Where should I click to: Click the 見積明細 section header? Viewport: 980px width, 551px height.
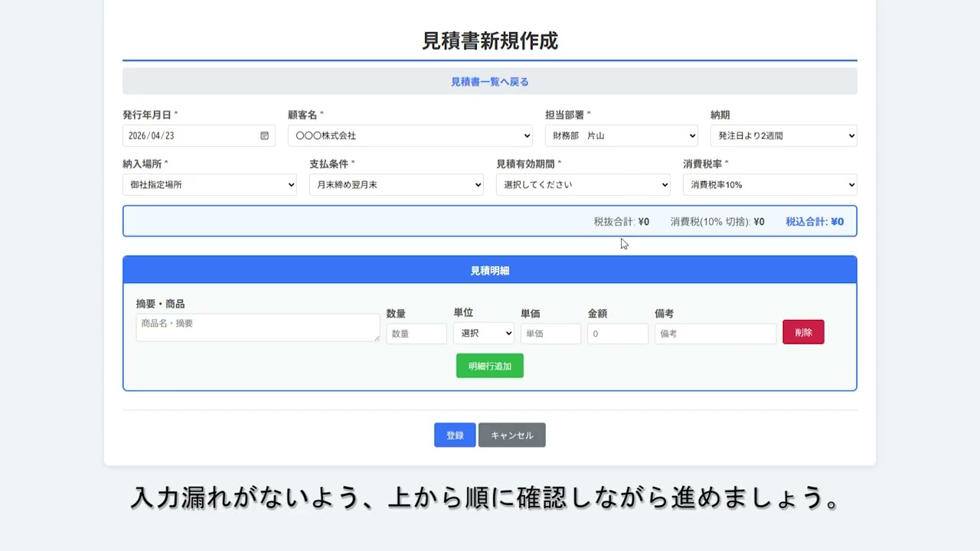[x=490, y=270]
